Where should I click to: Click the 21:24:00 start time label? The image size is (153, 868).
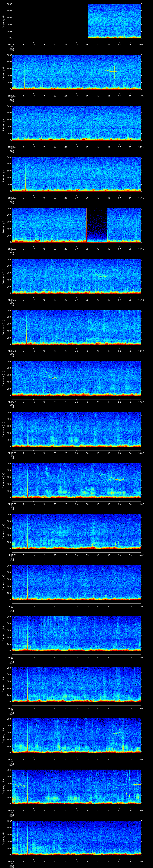click(x=12, y=810)
